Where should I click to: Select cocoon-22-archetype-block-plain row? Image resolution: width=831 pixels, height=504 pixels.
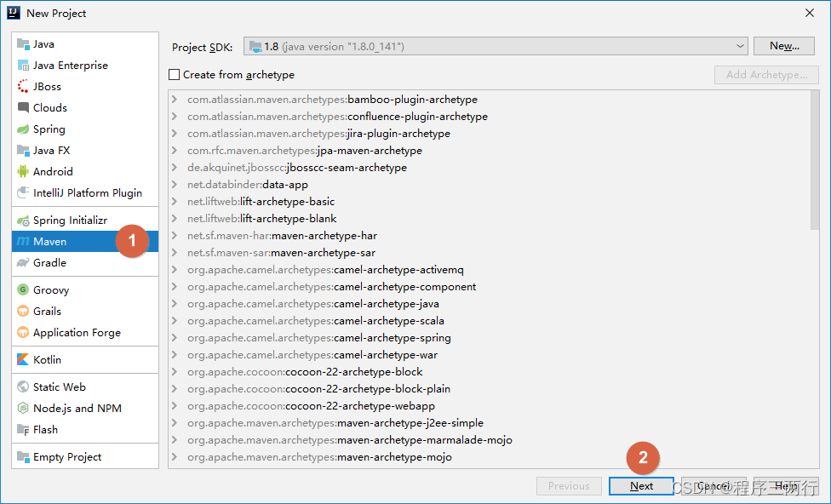pyautogui.click(x=490, y=389)
